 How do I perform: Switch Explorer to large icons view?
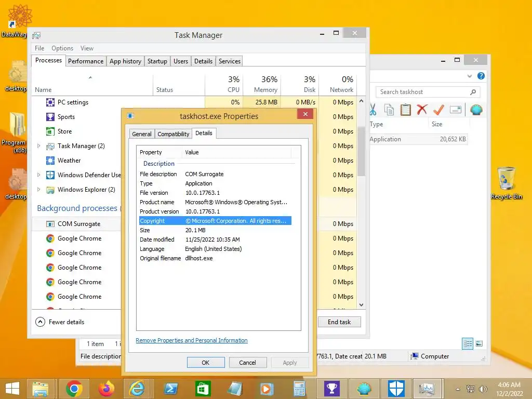[x=479, y=344]
